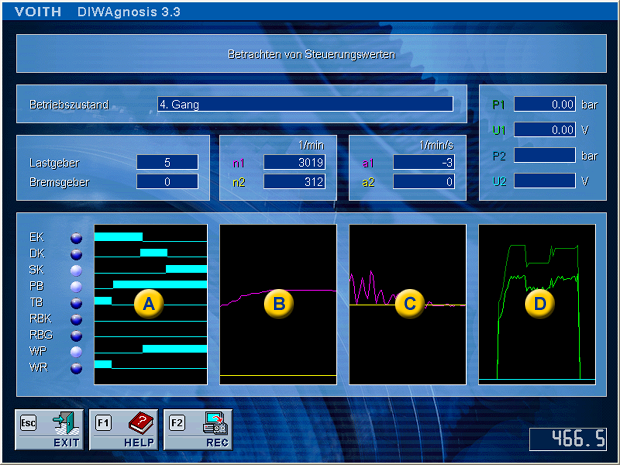Click the Bremsgeber label
Screen dimensions: 620x465
click(59, 182)
